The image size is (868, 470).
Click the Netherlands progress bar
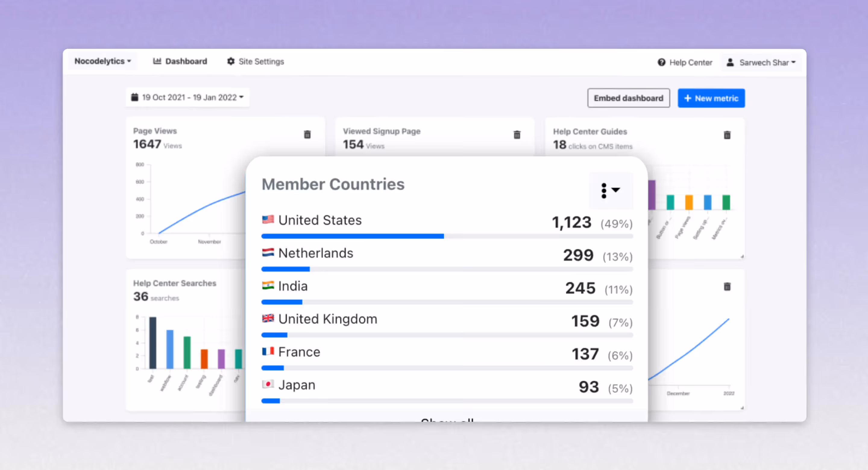click(447, 269)
